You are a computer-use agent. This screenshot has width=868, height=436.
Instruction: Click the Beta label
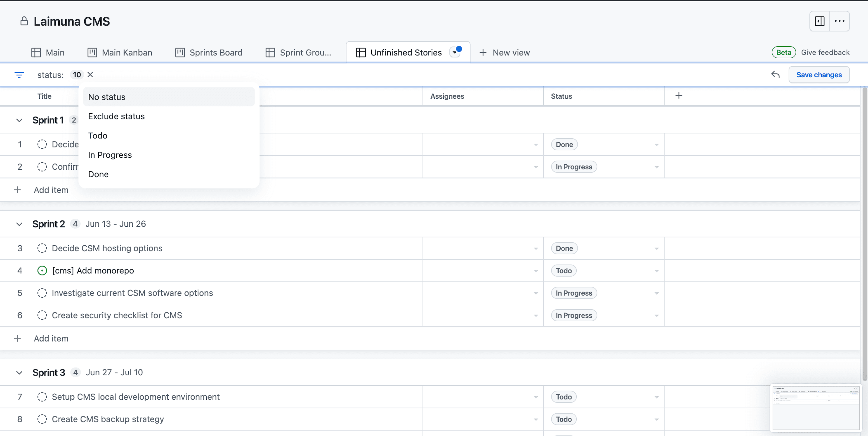(x=784, y=53)
